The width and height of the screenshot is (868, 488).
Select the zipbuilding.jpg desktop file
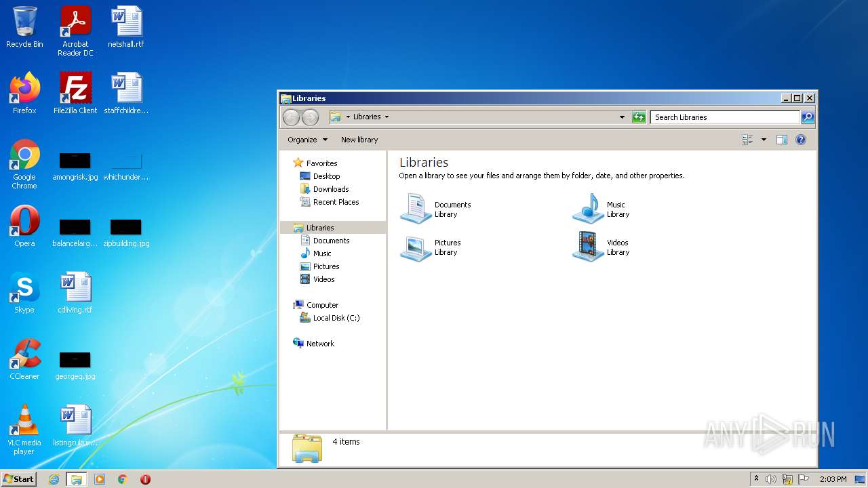126,233
